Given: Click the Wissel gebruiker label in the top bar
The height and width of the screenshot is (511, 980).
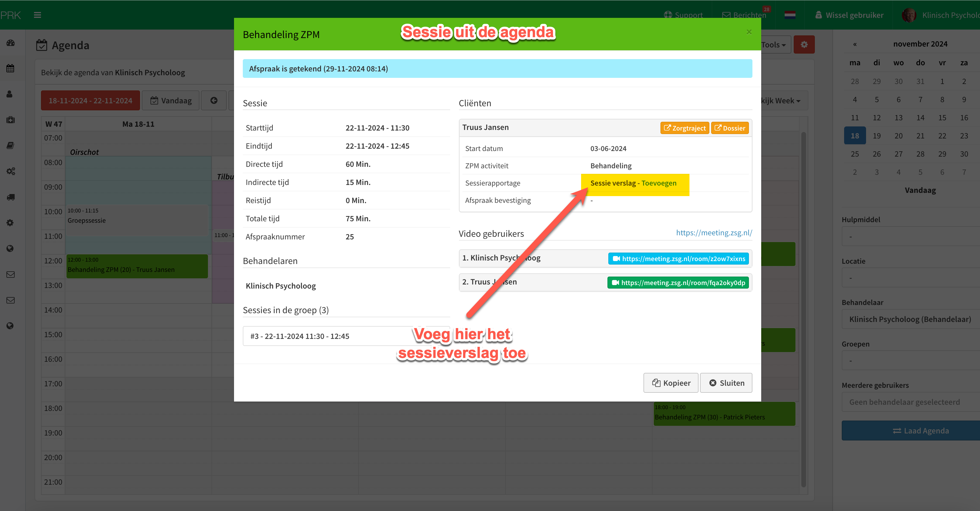Looking at the screenshot, I should pyautogui.click(x=854, y=15).
